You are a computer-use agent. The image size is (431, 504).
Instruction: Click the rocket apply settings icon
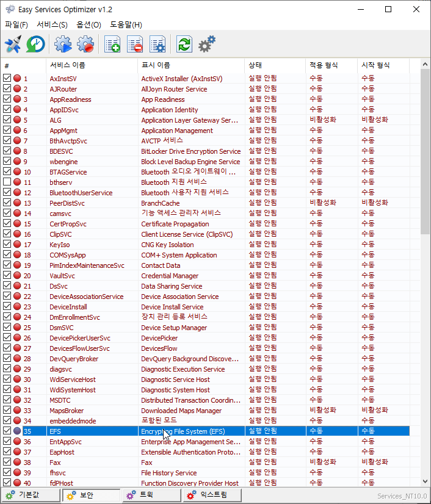coord(13,44)
